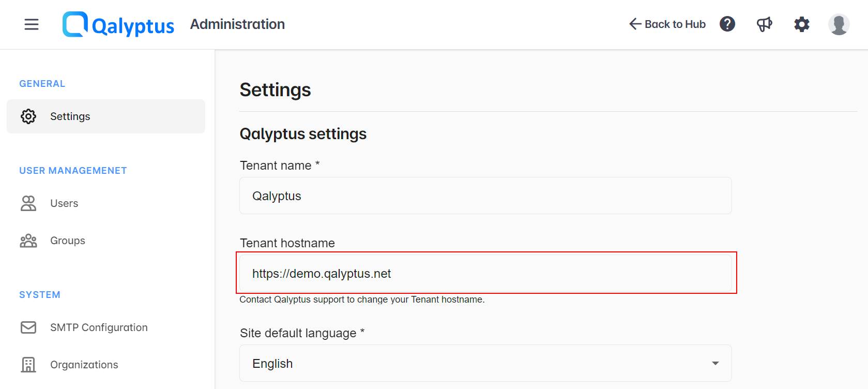
Task: Click the Groups icon in sidebar
Action: pos(28,241)
